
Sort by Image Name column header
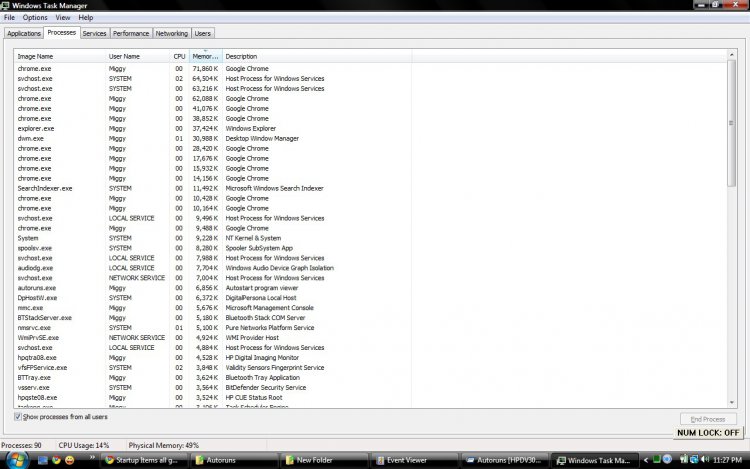[59, 56]
